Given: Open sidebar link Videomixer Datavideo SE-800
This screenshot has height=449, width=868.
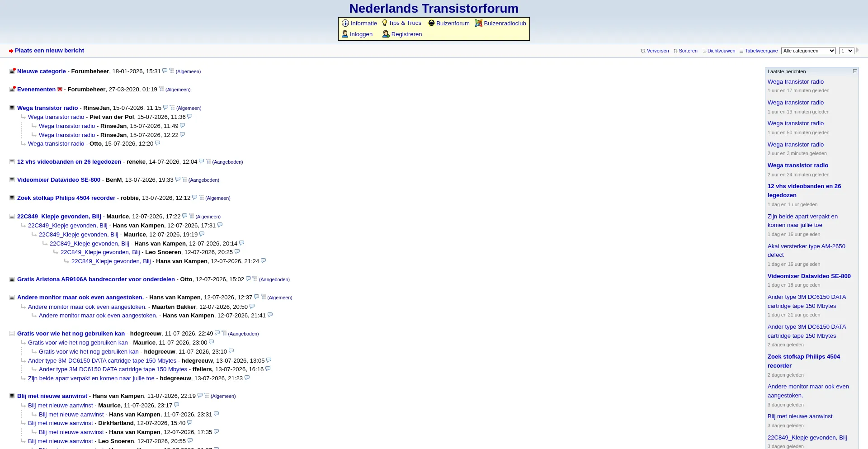Looking at the screenshot, I should coord(809,276).
